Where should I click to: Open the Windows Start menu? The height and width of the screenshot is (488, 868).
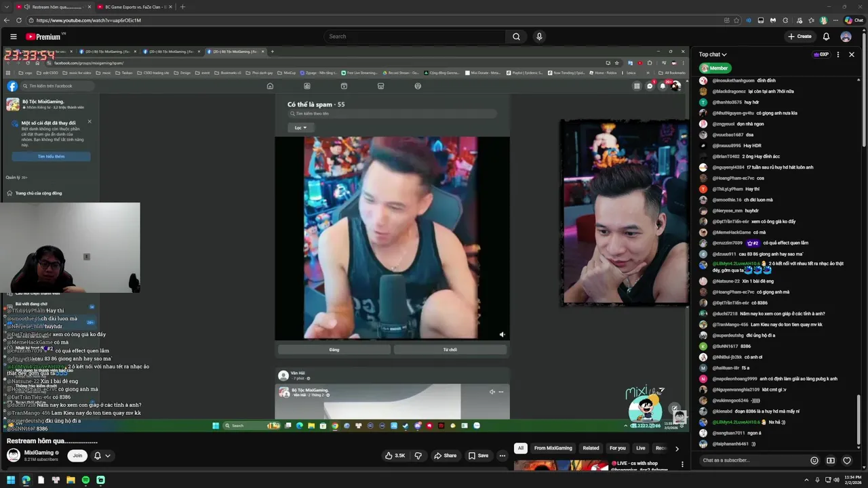point(11,480)
